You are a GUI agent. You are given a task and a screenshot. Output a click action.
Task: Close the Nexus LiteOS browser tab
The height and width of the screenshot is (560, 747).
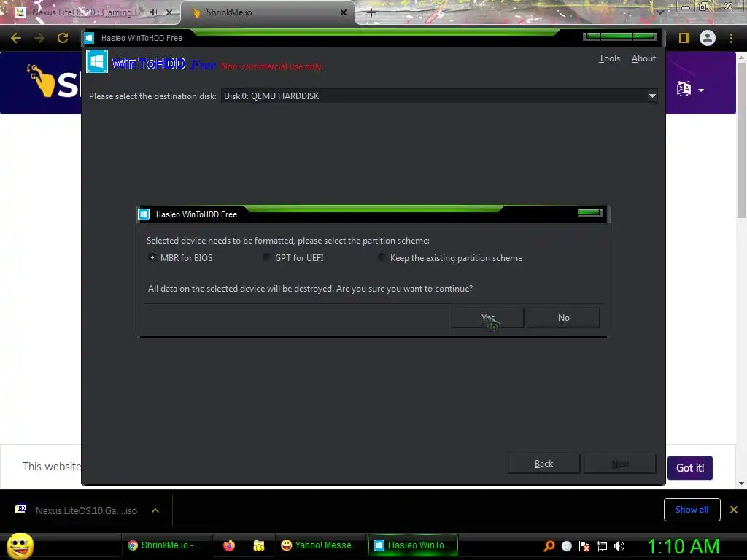click(x=169, y=12)
